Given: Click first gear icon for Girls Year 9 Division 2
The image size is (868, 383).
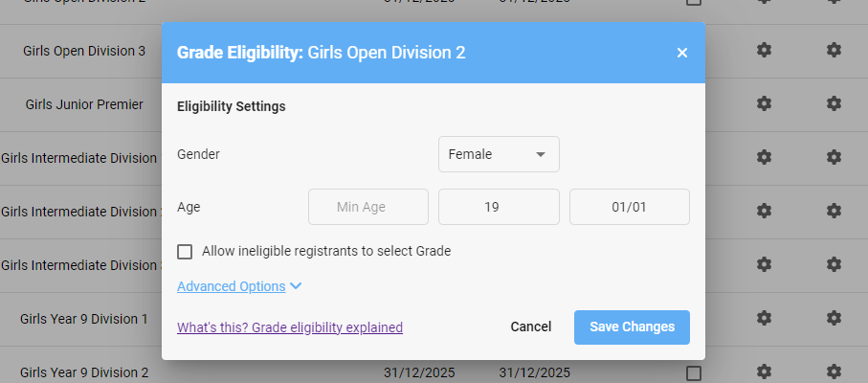Looking at the screenshot, I should 764,372.
